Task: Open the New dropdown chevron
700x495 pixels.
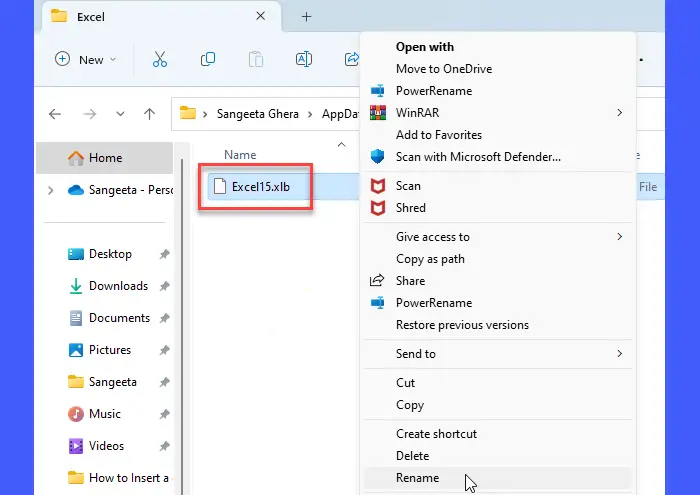Action: (113, 59)
